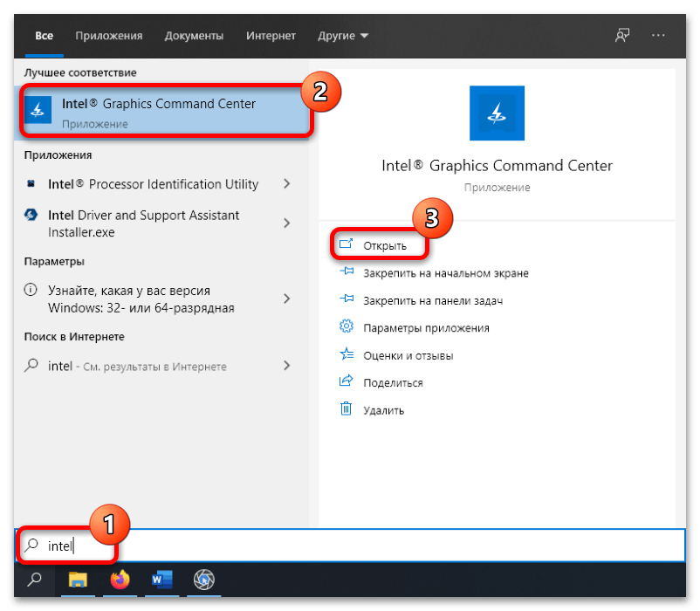This screenshot has width=700, height=611.
Task: Expand Intel Processor Identification Utility arrow
Action: point(287,184)
